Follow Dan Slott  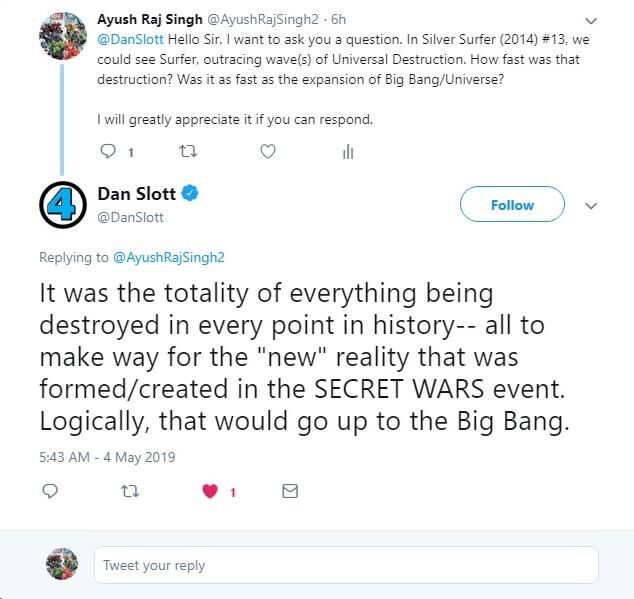[x=512, y=205]
